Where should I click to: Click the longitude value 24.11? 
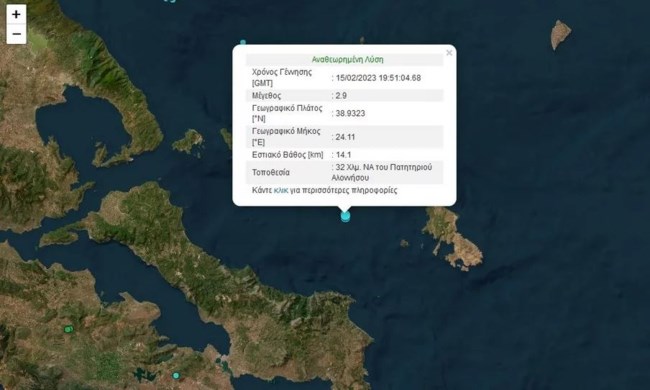[x=345, y=137]
